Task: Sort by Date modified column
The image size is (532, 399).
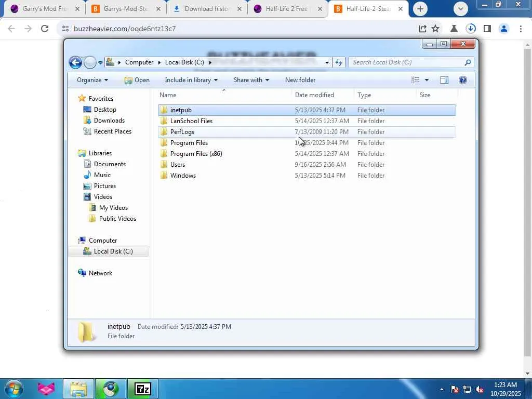Action: (322, 95)
